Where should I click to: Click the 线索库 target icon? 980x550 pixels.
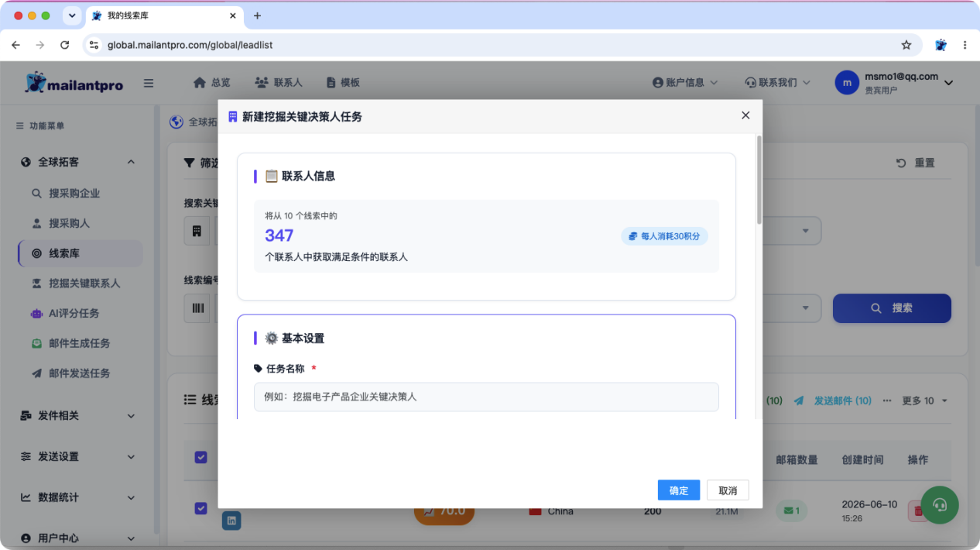point(36,253)
